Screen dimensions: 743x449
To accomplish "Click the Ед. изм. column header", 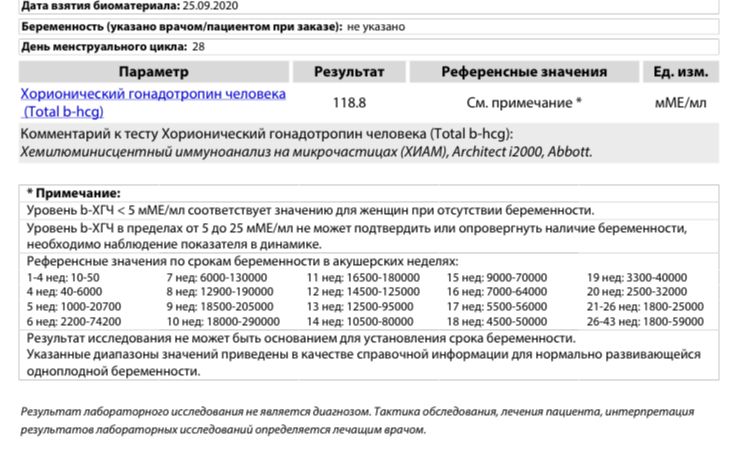I will (x=680, y=72).
